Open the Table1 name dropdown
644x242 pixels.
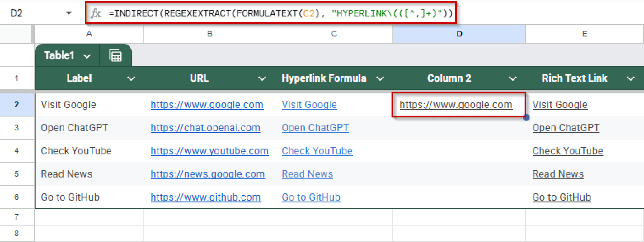[87, 56]
